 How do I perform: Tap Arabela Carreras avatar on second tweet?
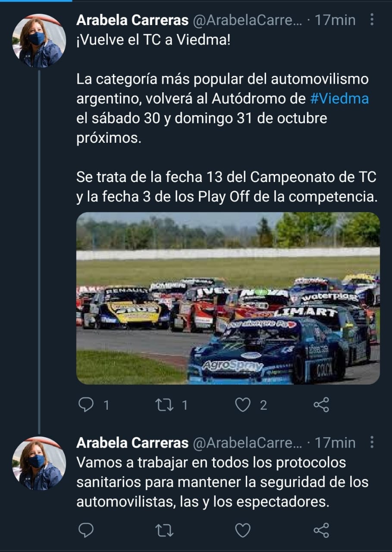point(39,464)
